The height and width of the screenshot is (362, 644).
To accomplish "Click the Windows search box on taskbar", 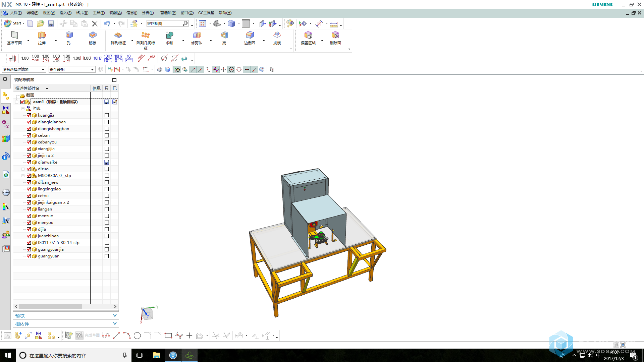I will pyautogui.click(x=73, y=355).
